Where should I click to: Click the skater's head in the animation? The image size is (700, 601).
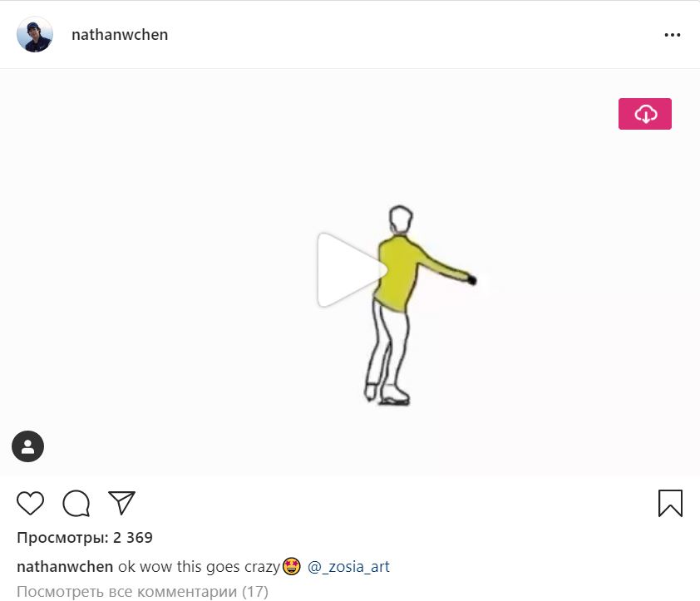402,220
